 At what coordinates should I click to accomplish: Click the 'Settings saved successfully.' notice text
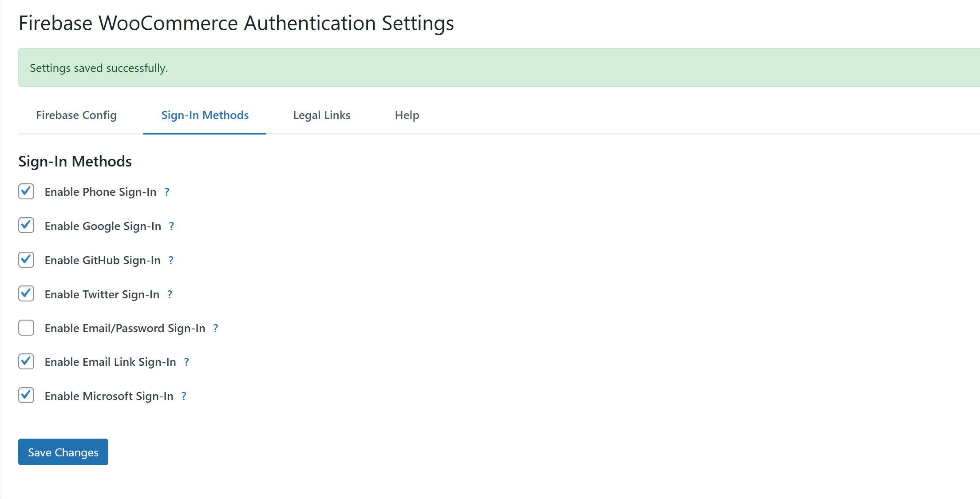tap(99, 68)
